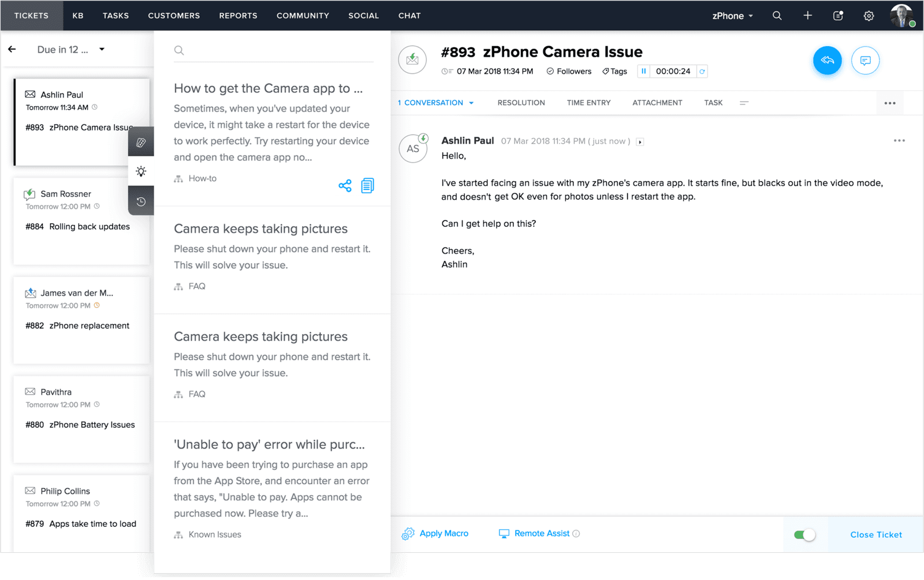Click the Close Ticket button
The height and width of the screenshot is (580, 924).
[x=876, y=535]
